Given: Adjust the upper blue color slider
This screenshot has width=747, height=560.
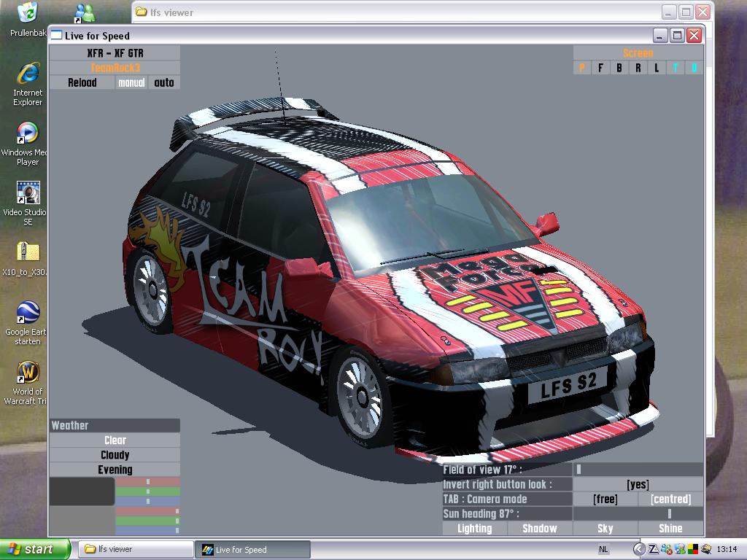Looking at the screenshot, I should point(147,501).
